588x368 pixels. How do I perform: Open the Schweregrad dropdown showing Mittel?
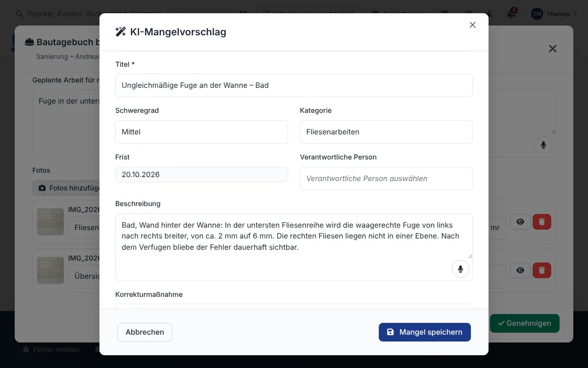(201, 132)
